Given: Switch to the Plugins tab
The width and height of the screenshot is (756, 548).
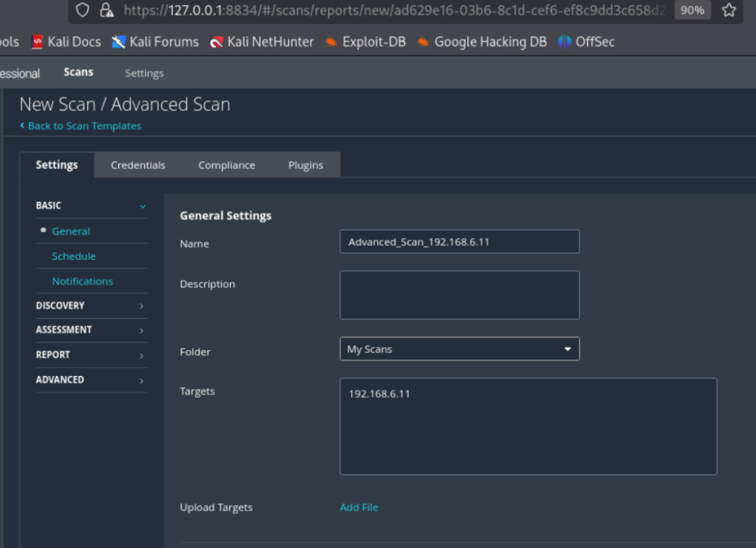Looking at the screenshot, I should 305,165.
